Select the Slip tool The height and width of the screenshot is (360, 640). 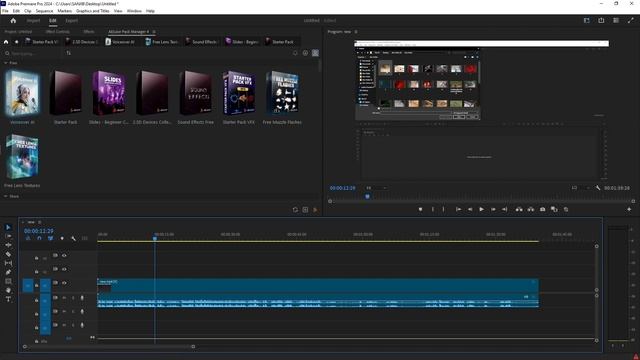(8, 263)
